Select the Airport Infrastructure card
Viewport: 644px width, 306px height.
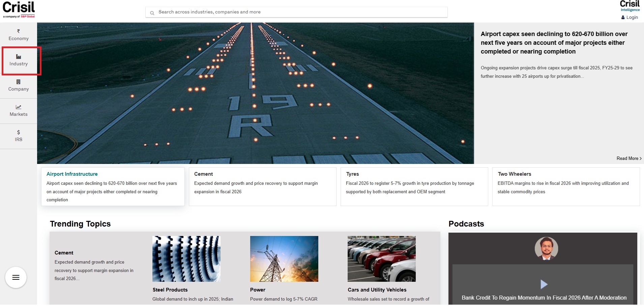coord(113,186)
